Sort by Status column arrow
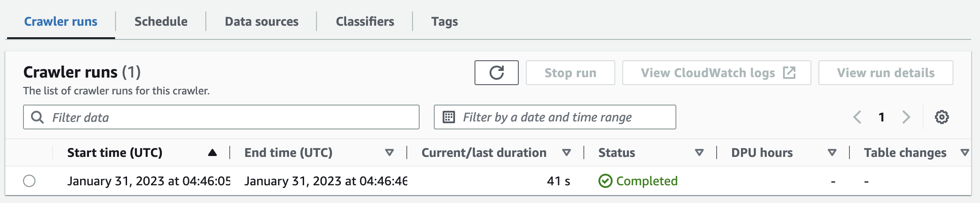The height and width of the screenshot is (203, 980). click(x=699, y=153)
